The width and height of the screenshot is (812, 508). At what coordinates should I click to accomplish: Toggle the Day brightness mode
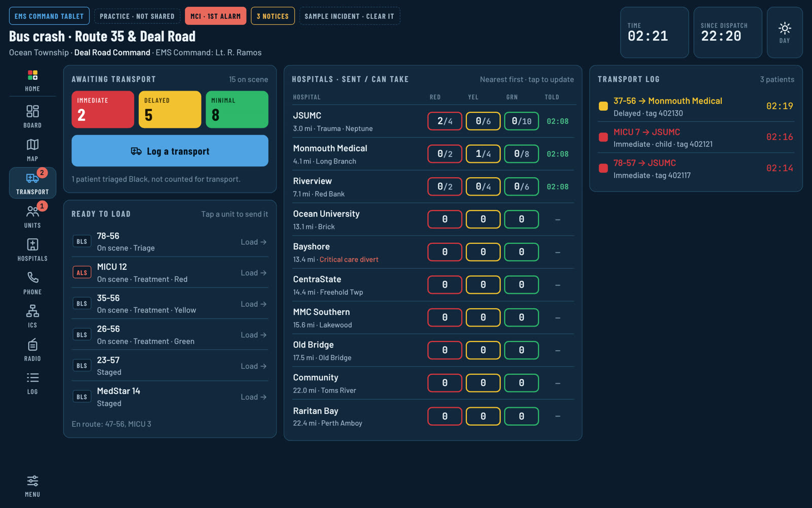pyautogui.click(x=785, y=33)
